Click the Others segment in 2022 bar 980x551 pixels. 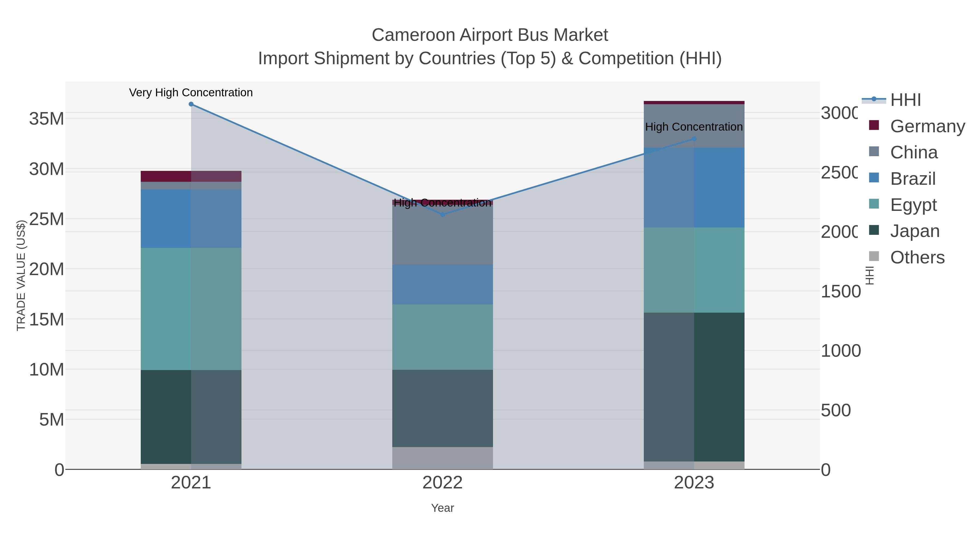pyautogui.click(x=442, y=458)
